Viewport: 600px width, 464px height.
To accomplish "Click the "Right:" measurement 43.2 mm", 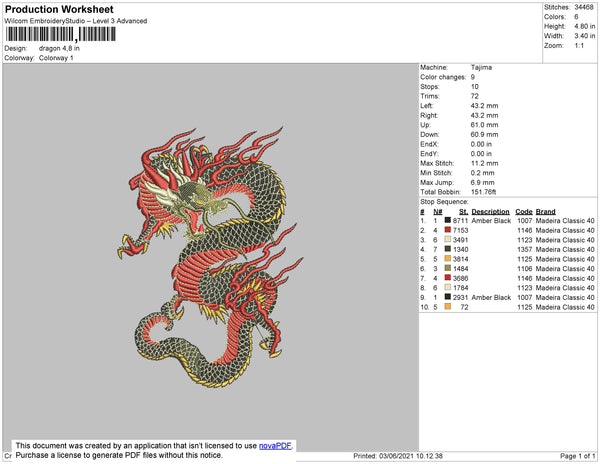I will point(484,115).
